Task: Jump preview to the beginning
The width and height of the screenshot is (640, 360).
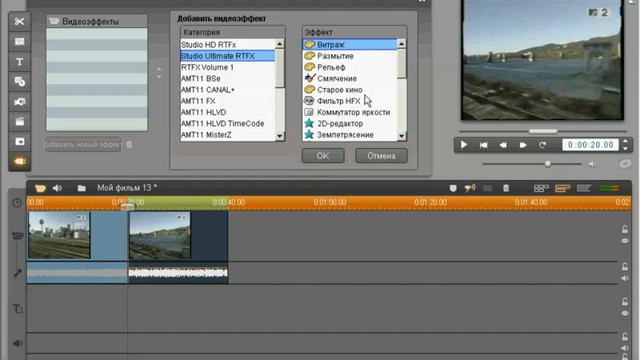Action: [484, 145]
